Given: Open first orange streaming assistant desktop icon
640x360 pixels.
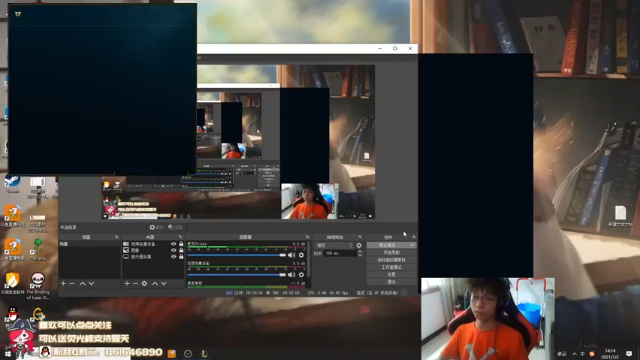Looking at the screenshot, I should click(13, 216).
